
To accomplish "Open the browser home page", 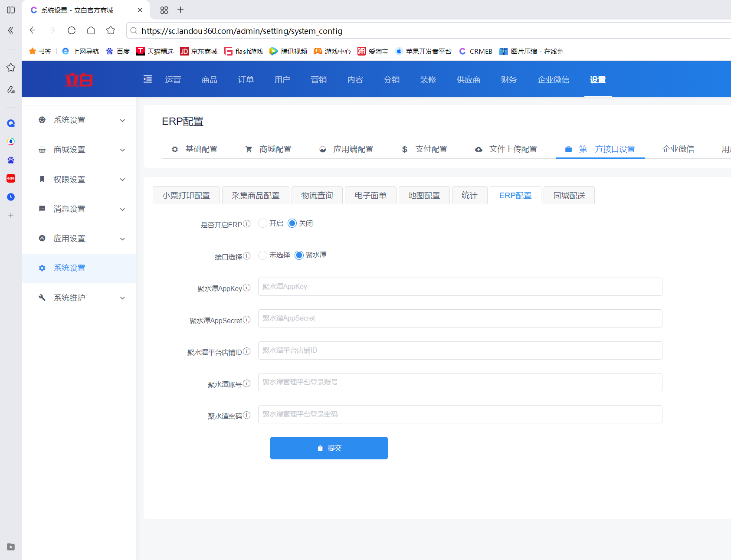I will coord(91,30).
